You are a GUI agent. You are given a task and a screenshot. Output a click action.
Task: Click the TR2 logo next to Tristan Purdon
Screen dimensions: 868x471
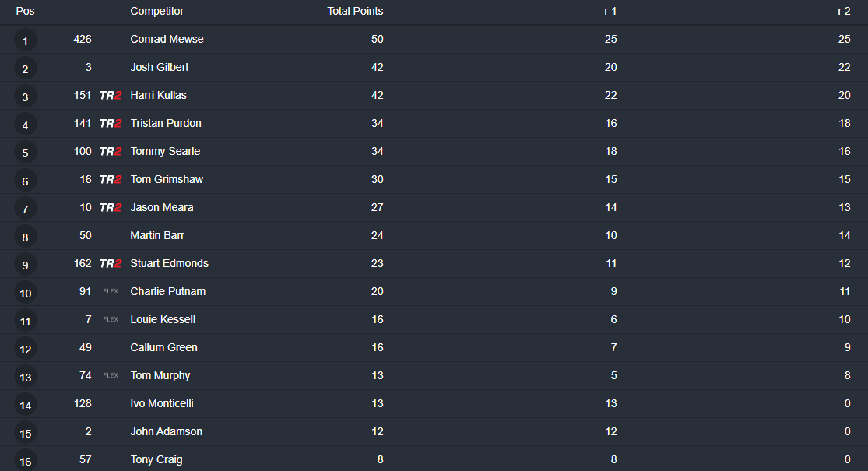click(111, 124)
